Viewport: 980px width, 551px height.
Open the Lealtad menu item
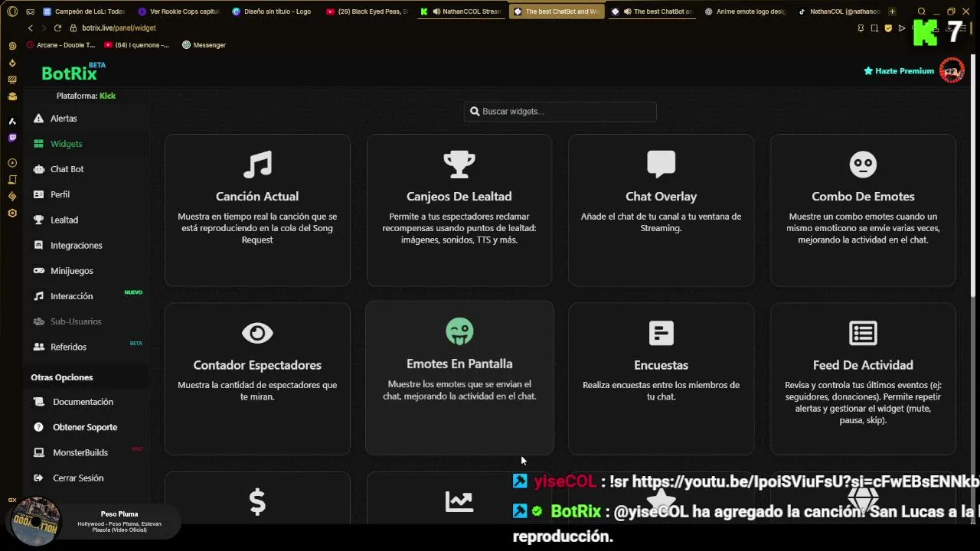(64, 220)
